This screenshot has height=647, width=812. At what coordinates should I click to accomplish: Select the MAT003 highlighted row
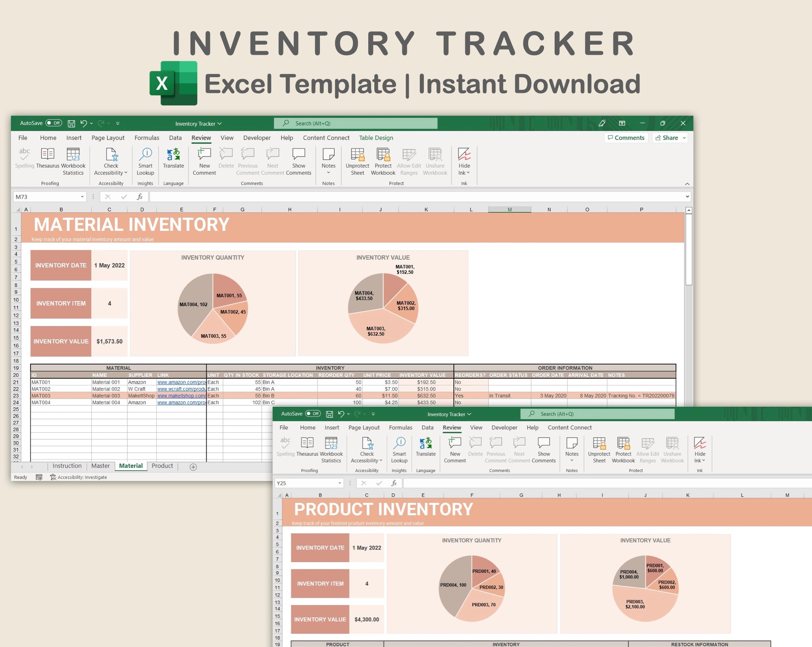click(x=41, y=395)
